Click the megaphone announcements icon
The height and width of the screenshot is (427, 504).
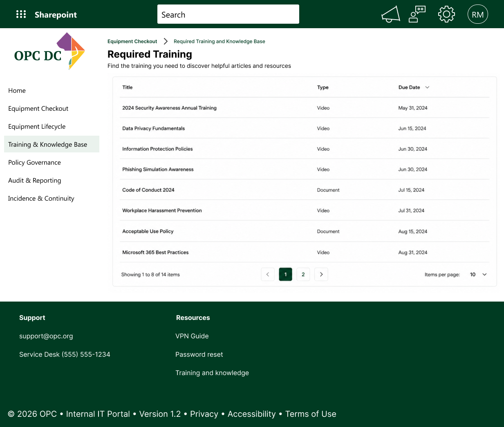(x=390, y=14)
